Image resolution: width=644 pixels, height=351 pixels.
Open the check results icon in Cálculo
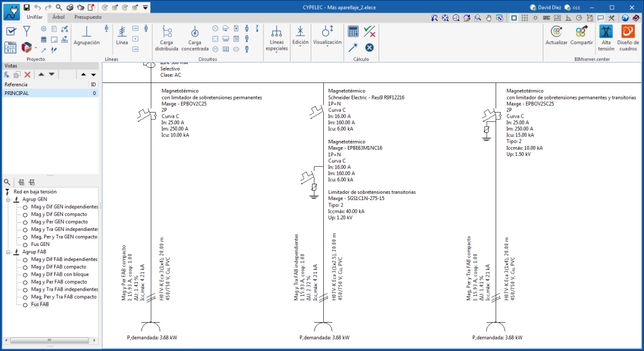(369, 31)
